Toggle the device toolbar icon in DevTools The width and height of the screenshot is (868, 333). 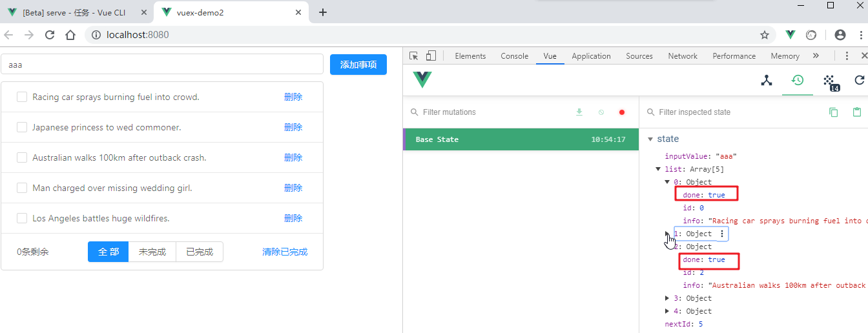pyautogui.click(x=431, y=56)
